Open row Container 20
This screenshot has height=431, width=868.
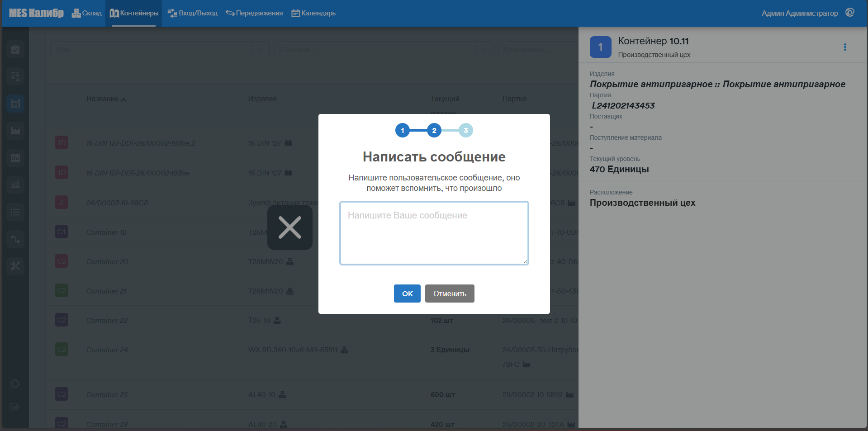click(x=312, y=261)
